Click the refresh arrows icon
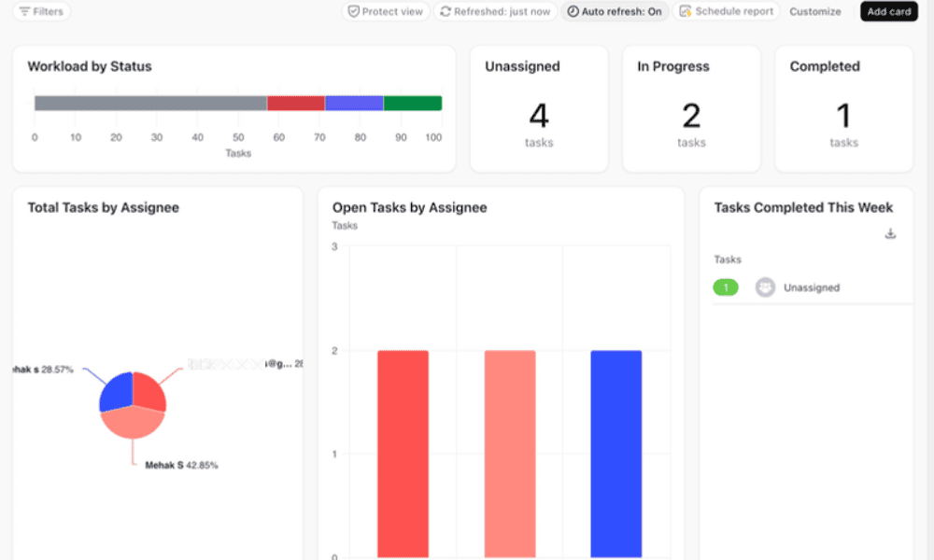 [x=446, y=11]
